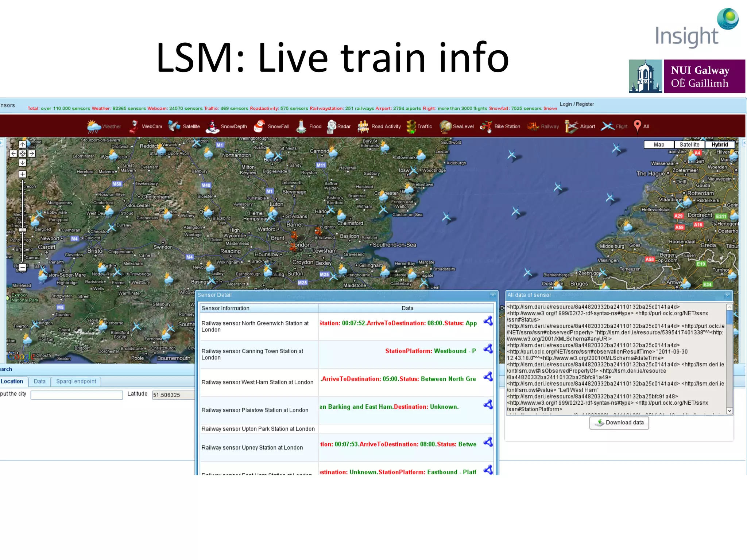Click the Sensor Information column header

259,308
